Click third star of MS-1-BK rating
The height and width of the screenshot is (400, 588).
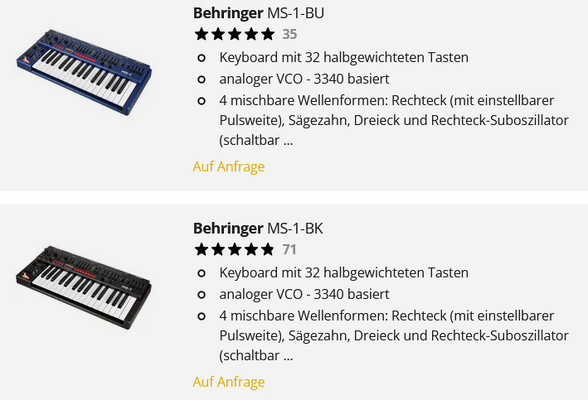235,249
